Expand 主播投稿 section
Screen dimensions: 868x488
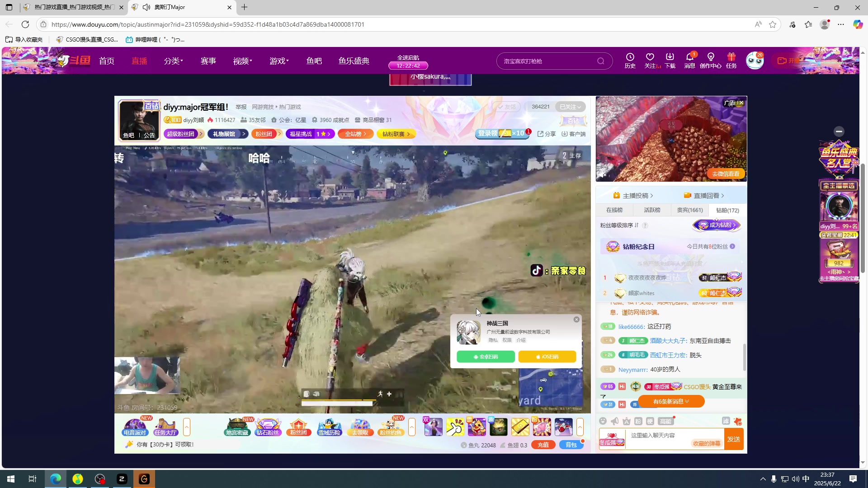point(633,195)
